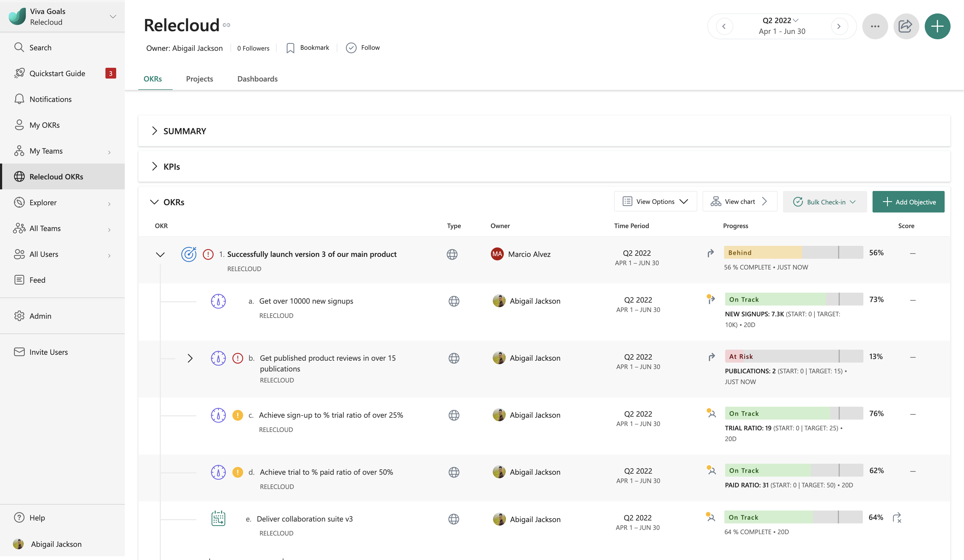This screenshot has width=964, height=560.
Task: Expand My Teams submenu arrow
Action: tap(109, 152)
